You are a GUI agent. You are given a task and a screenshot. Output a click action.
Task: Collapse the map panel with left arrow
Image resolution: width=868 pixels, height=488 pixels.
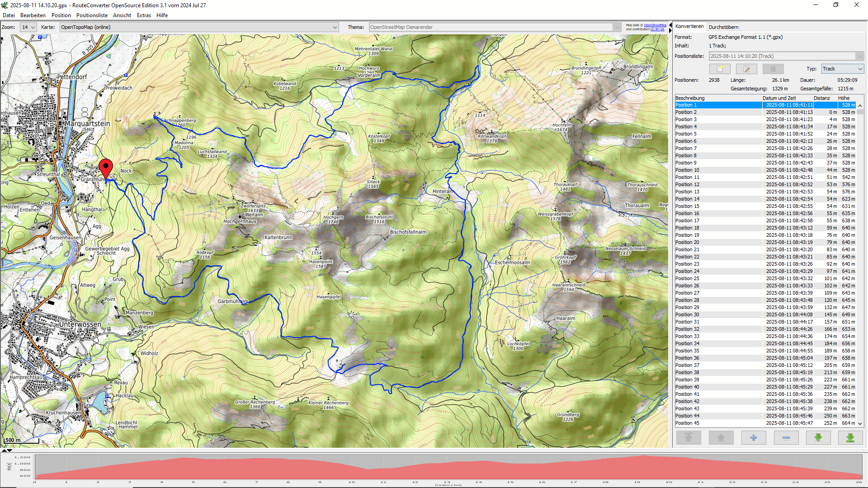pyautogui.click(x=670, y=26)
